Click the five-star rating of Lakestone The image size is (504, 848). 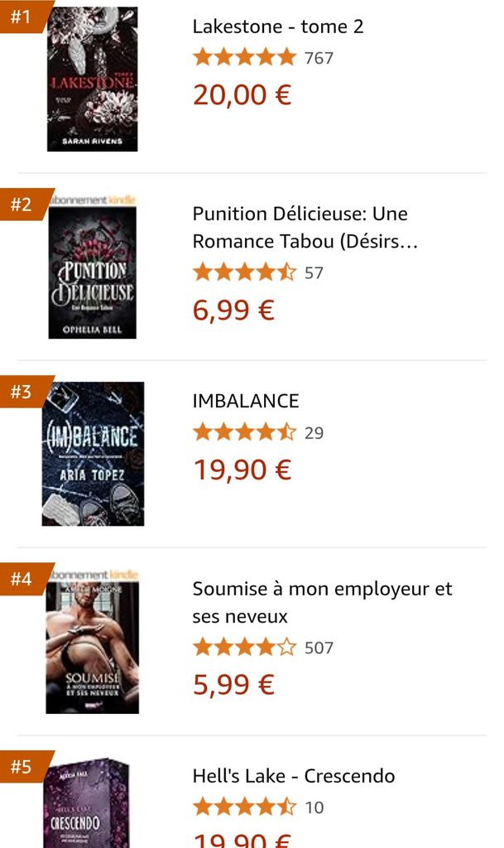(x=244, y=58)
